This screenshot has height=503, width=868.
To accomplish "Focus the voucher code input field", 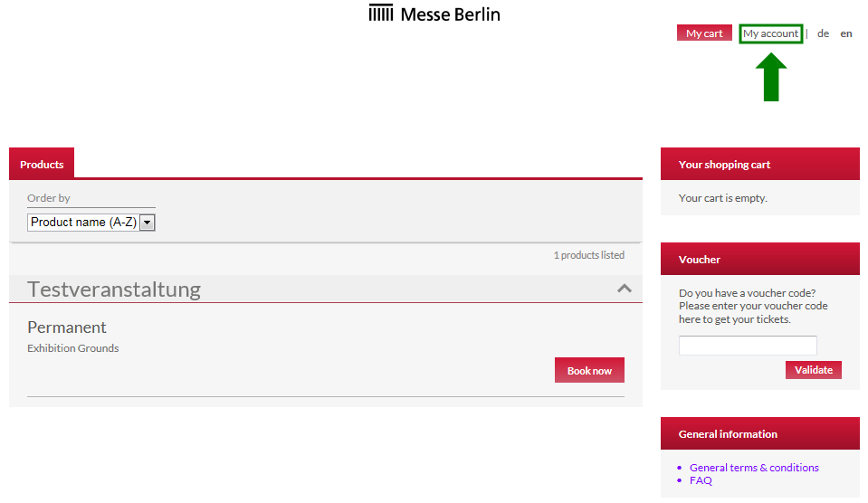I will coord(748,346).
